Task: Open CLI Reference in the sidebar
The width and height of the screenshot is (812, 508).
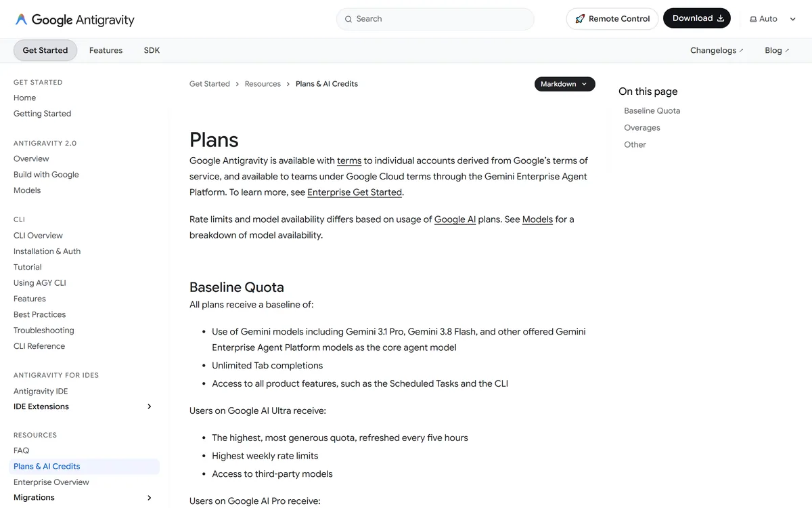Action: pos(39,346)
